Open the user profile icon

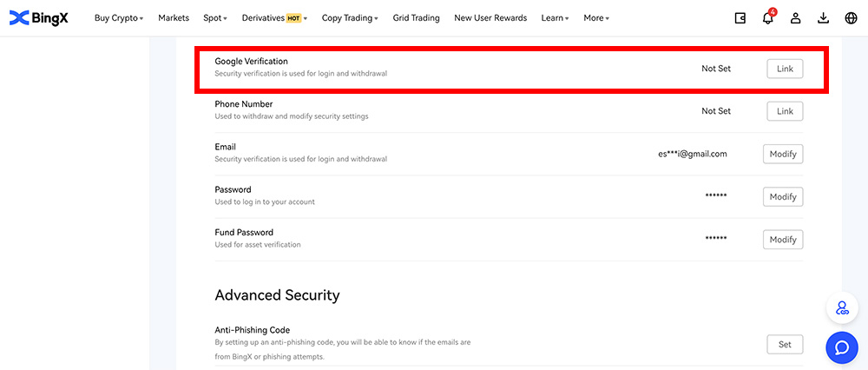coord(795,18)
